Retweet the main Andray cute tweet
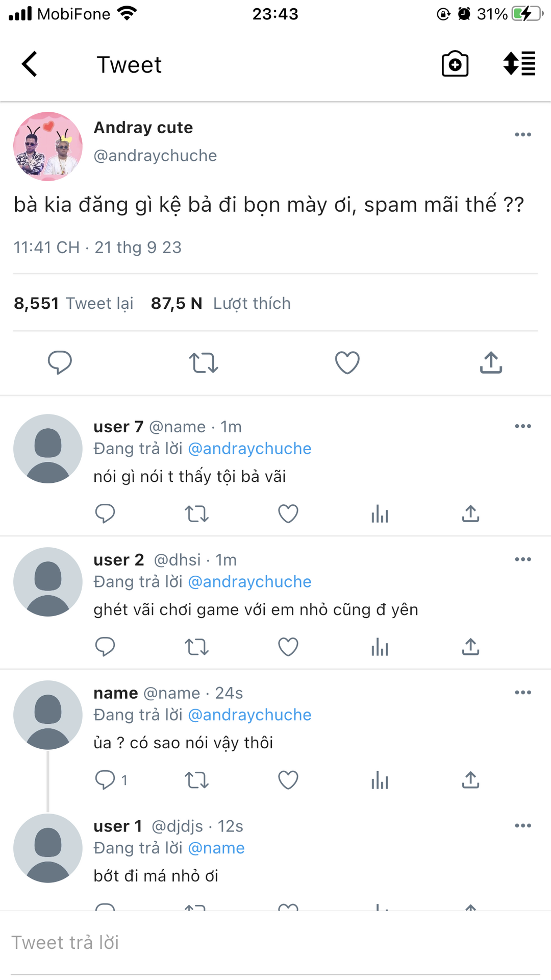 [204, 363]
